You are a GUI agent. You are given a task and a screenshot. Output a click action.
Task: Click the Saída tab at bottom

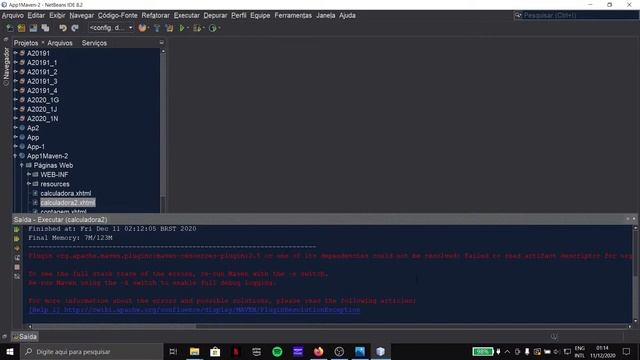[25, 337]
